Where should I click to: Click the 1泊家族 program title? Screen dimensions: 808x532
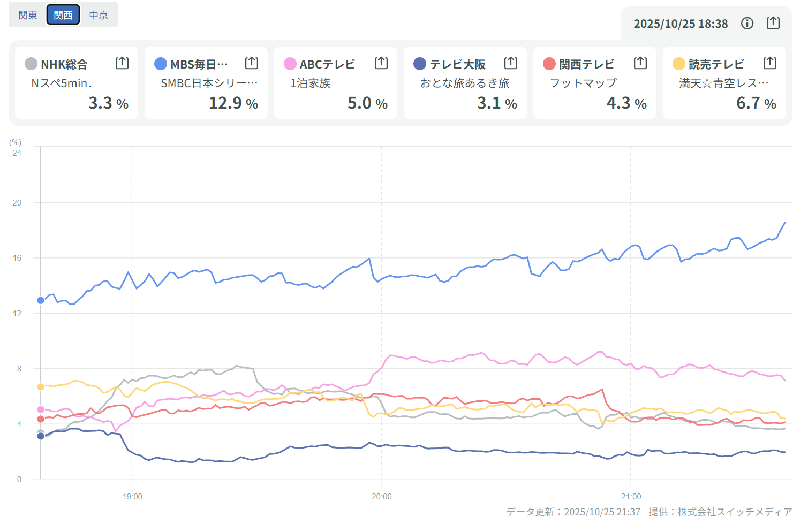click(311, 83)
